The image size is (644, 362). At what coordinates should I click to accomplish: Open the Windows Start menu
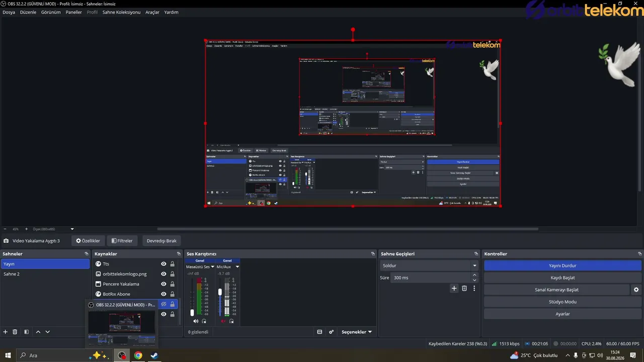tap(8, 355)
